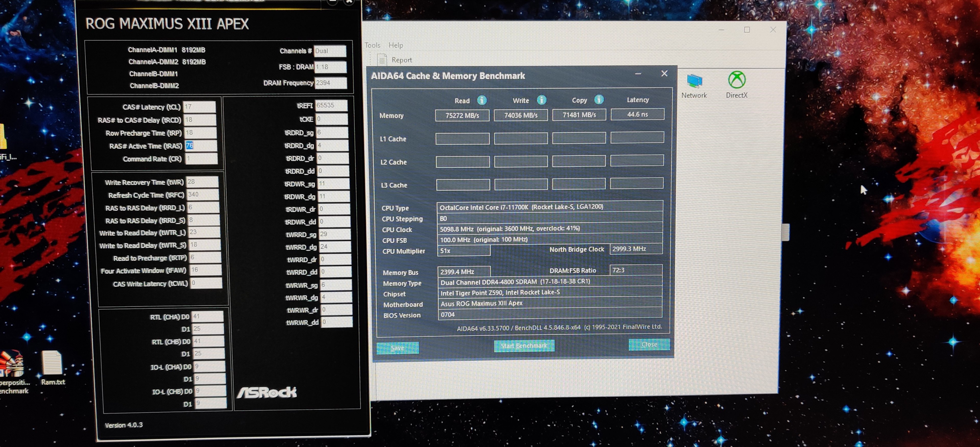This screenshot has height=447, width=980.
Task: Click the Memory Copy result 71481 MB/s
Action: pyautogui.click(x=579, y=115)
